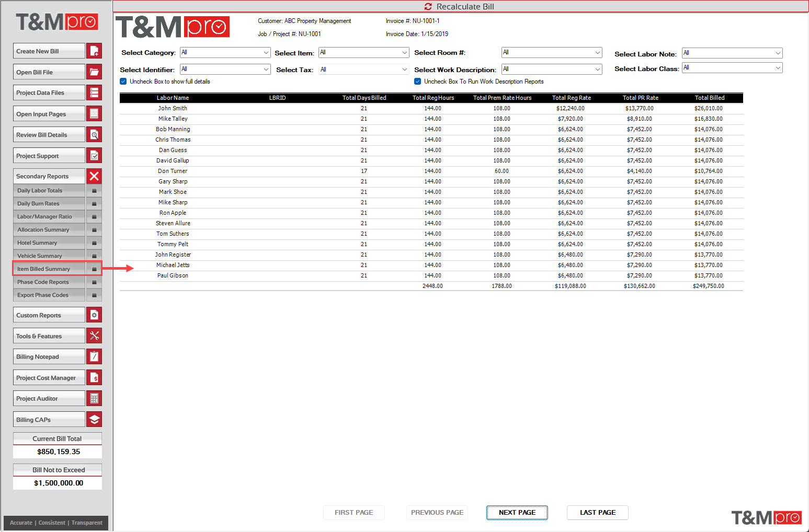Click square icon beside Allocation Summary
809x532 pixels.
tap(94, 230)
